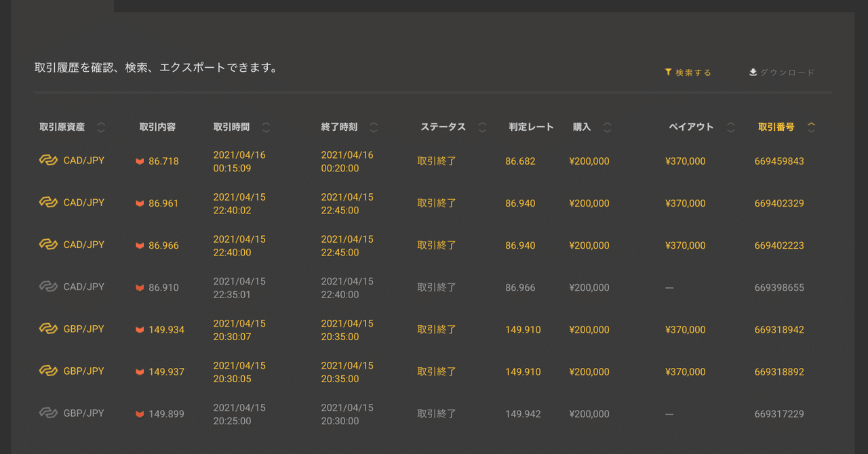The height and width of the screenshot is (454, 868).
Task: Click the filter icon beside 検索する
Action: click(668, 72)
